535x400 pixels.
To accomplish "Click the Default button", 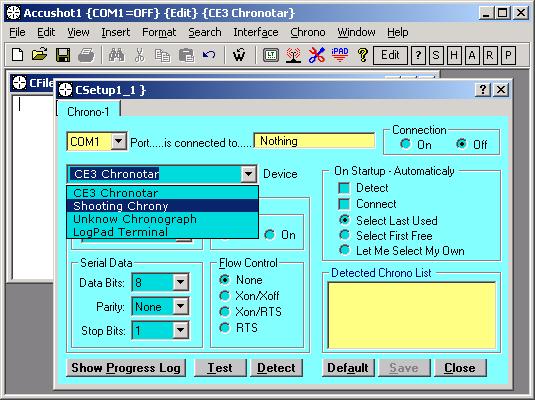I will 348,368.
